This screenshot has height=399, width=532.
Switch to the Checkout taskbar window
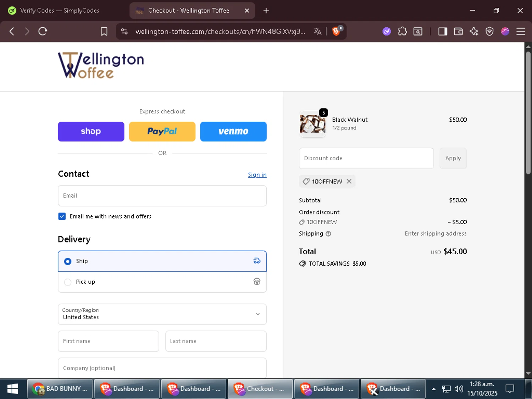point(260,389)
